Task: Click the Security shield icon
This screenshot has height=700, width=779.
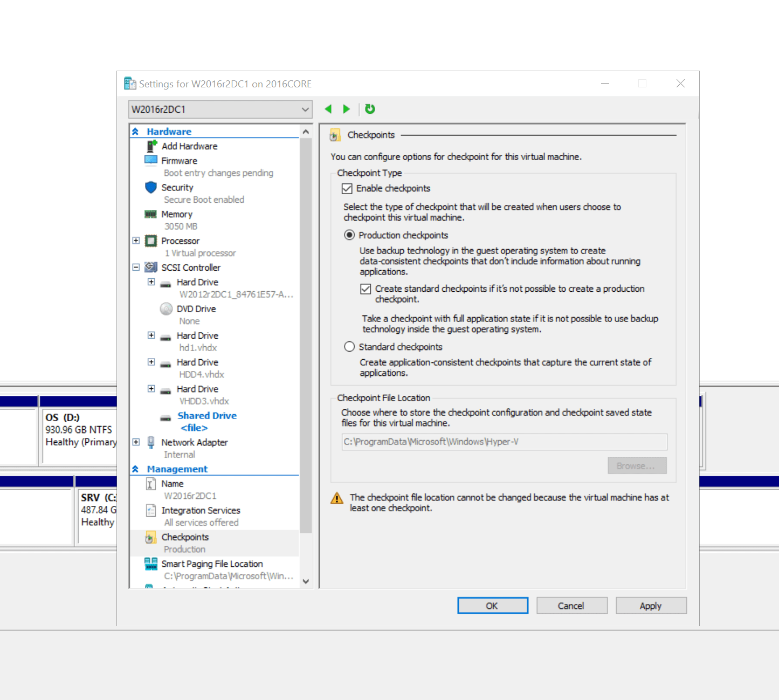Action: coord(151,187)
